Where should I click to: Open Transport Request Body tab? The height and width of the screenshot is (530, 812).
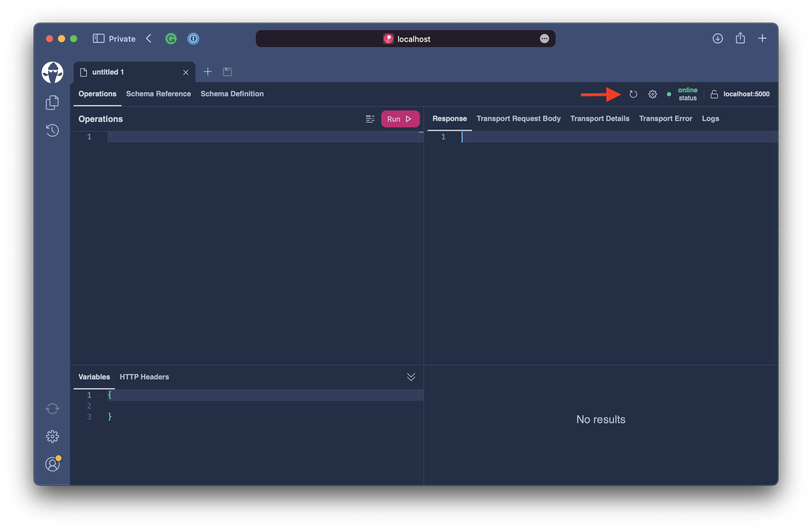[x=518, y=119]
